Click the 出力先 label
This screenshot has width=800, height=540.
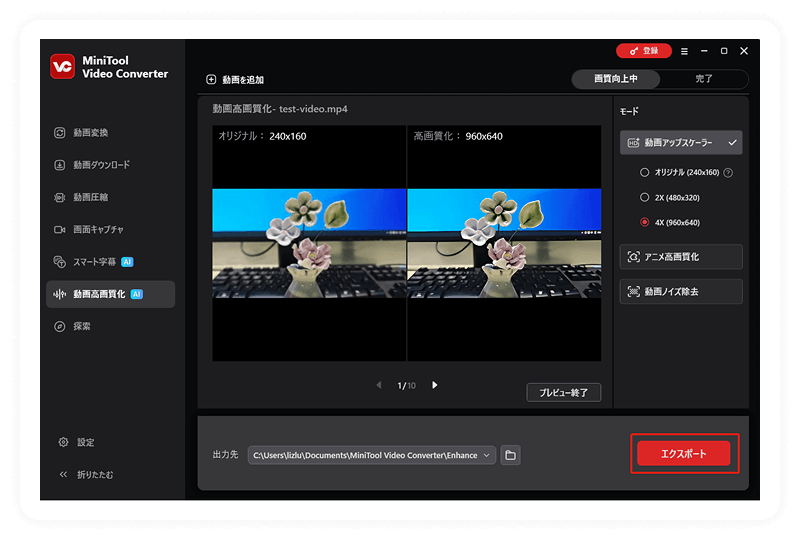(225, 454)
